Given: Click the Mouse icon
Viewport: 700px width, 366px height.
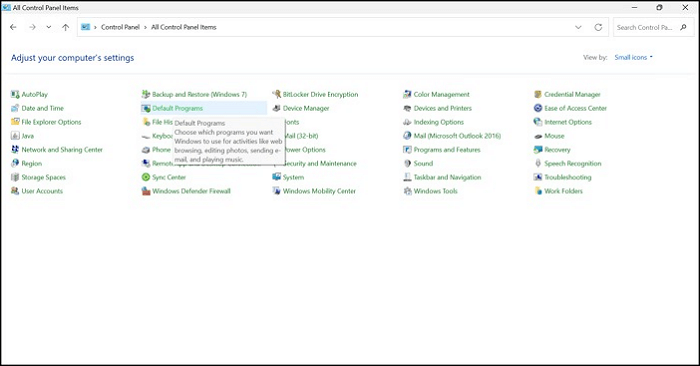Looking at the screenshot, I should 538,136.
